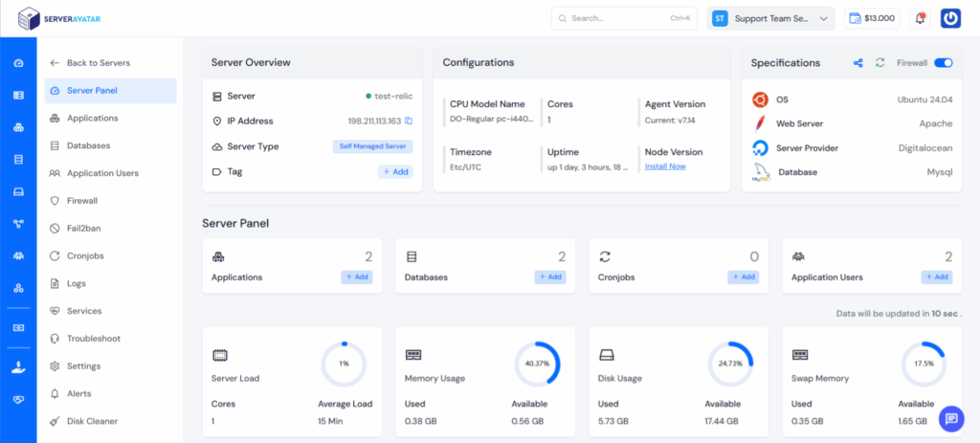980x443 pixels.
Task: Open Disk Cleaner in the sidebar
Action: (x=92, y=421)
